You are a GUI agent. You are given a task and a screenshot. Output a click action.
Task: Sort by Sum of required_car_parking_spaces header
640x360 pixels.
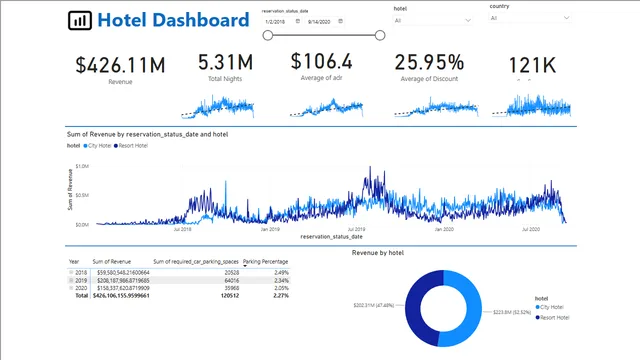pyautogui.click(x=196, y=262)
